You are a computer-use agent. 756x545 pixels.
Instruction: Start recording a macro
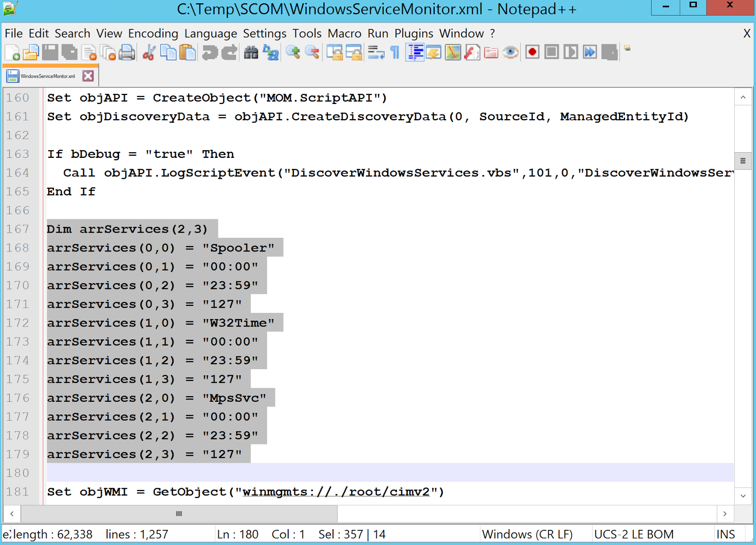pyautogui.click(x=532, y=52)
